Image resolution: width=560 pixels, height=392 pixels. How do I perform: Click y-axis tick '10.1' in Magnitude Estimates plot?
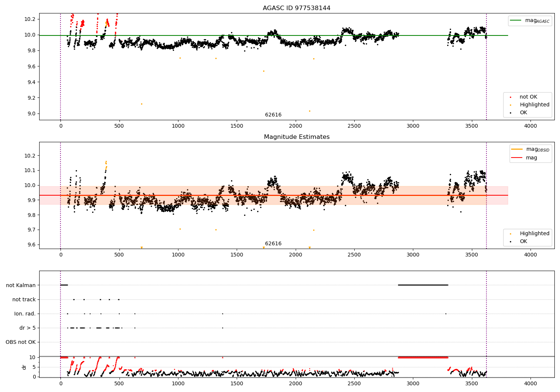click(30, 170)
